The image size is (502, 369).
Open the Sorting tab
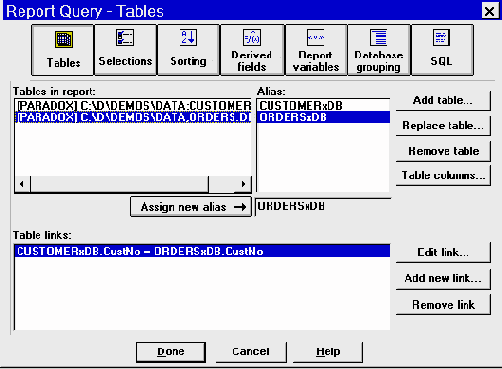[188, 50]
